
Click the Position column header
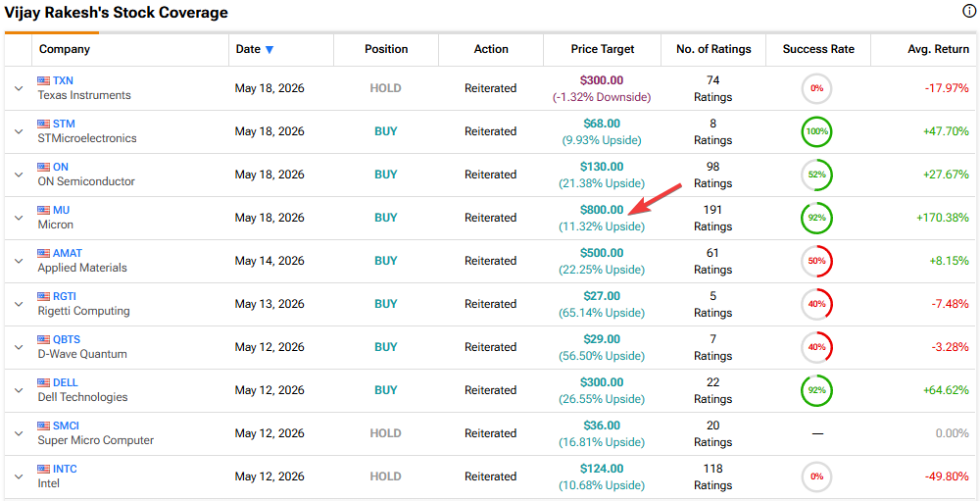pos(386,49)
